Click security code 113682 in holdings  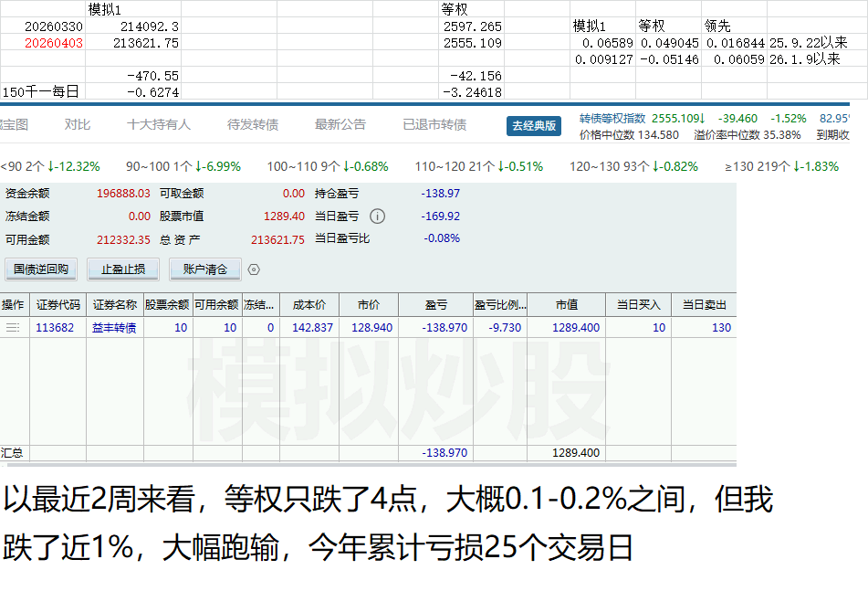click(x=55, y=328)
